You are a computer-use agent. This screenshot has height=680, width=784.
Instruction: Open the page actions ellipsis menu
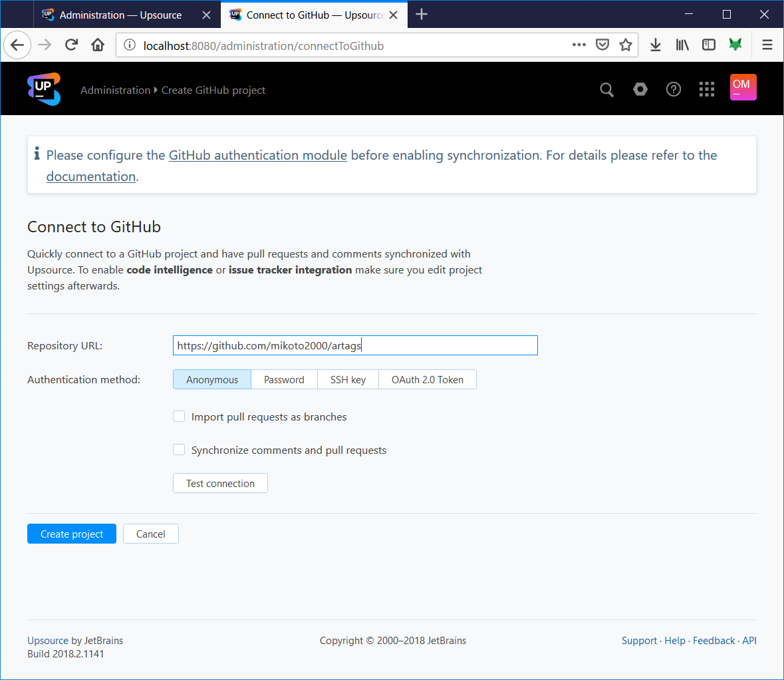coord(579,45)
